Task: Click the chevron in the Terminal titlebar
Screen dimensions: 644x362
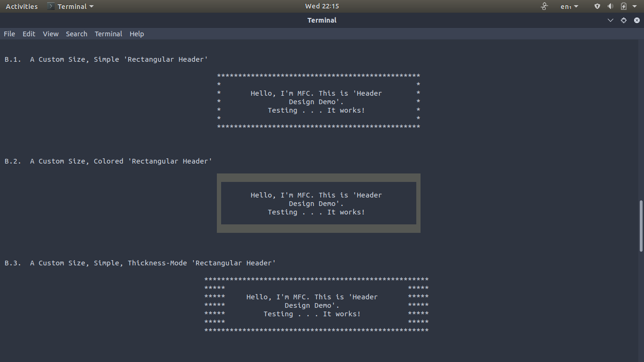Action: coord(611,20)
